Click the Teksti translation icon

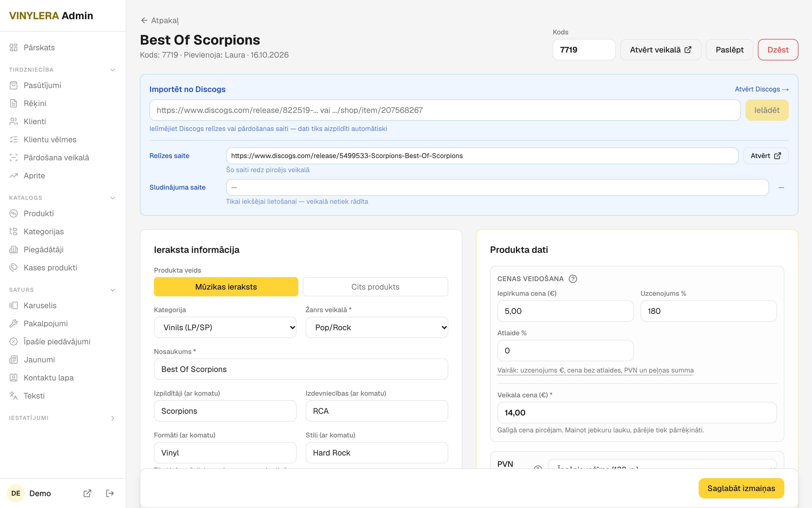pos(14,396)
